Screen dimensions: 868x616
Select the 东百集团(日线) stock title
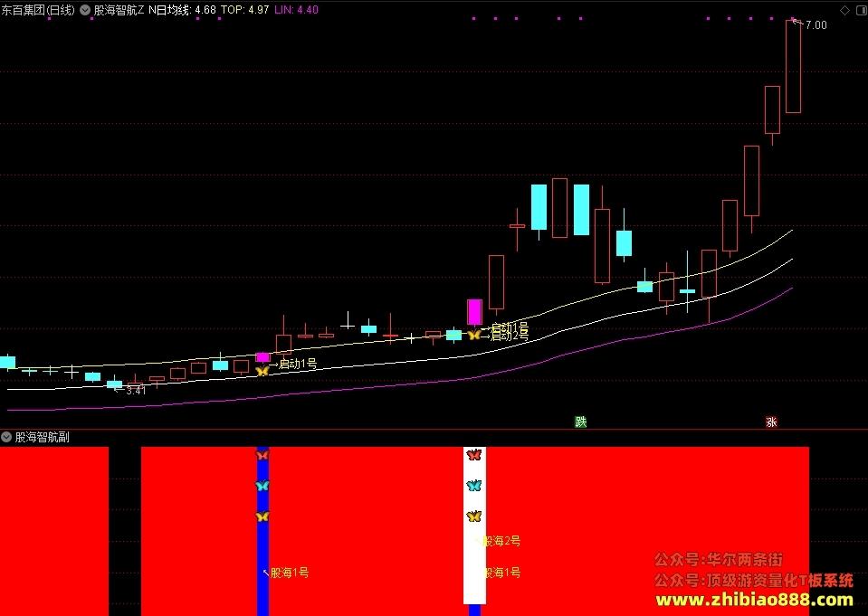[x=38, y=10]
